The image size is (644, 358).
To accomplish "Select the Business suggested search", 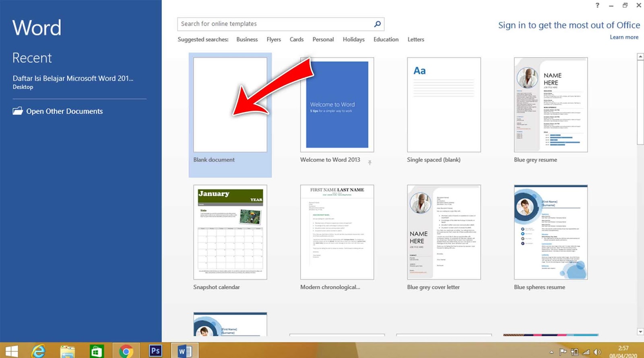I will click(x=247, y=39).
